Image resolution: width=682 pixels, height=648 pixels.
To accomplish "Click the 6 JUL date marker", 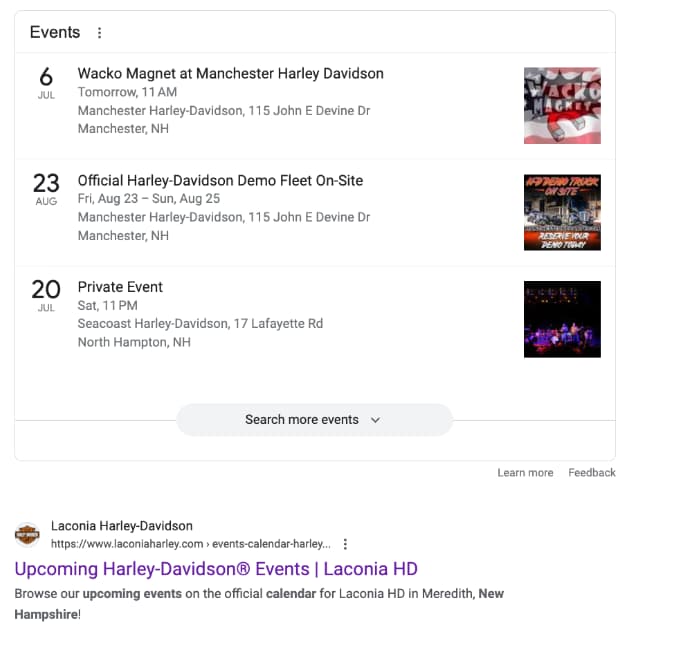I will [46, 83].
